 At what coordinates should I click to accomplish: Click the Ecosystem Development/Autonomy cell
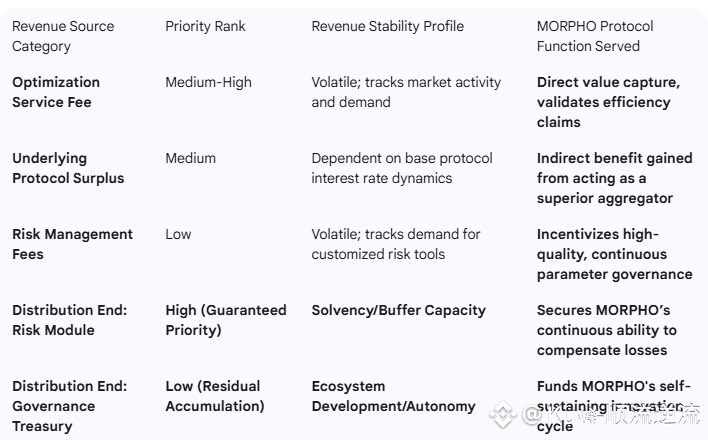click(x=393, y=396)
